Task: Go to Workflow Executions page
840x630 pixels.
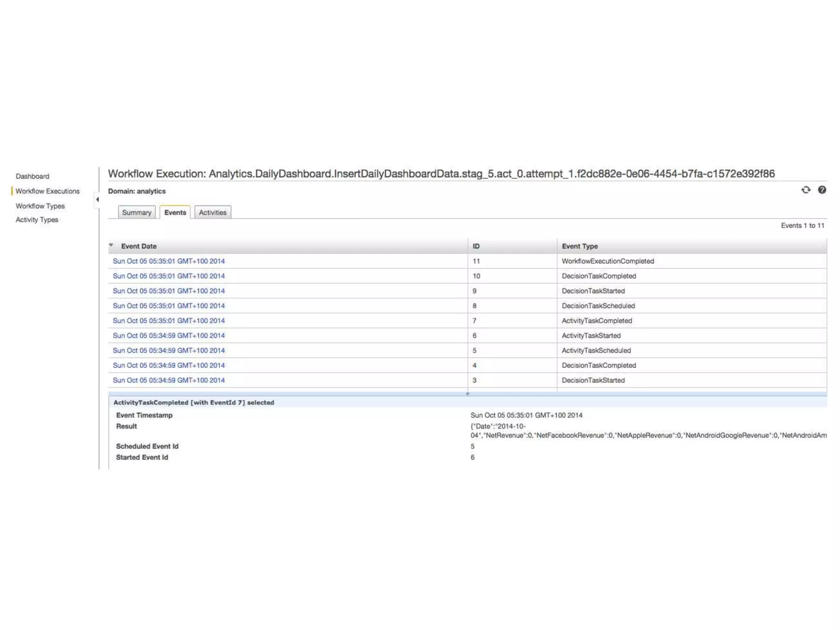Action: click(x=48, y=191)
